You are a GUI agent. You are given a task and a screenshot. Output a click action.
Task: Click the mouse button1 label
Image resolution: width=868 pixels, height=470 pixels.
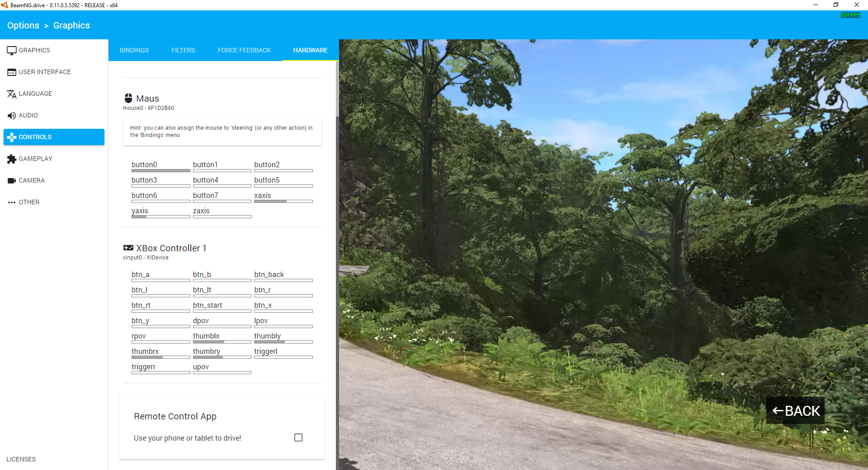pos(205,164)
